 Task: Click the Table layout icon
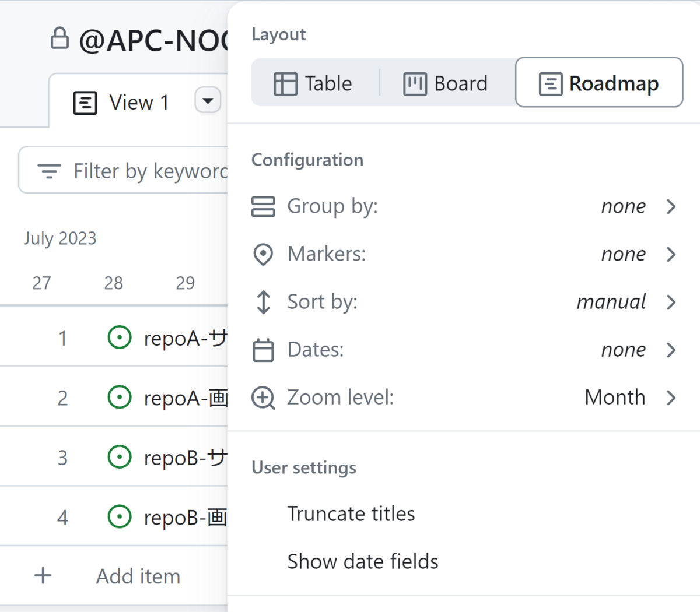coord(285,84)
